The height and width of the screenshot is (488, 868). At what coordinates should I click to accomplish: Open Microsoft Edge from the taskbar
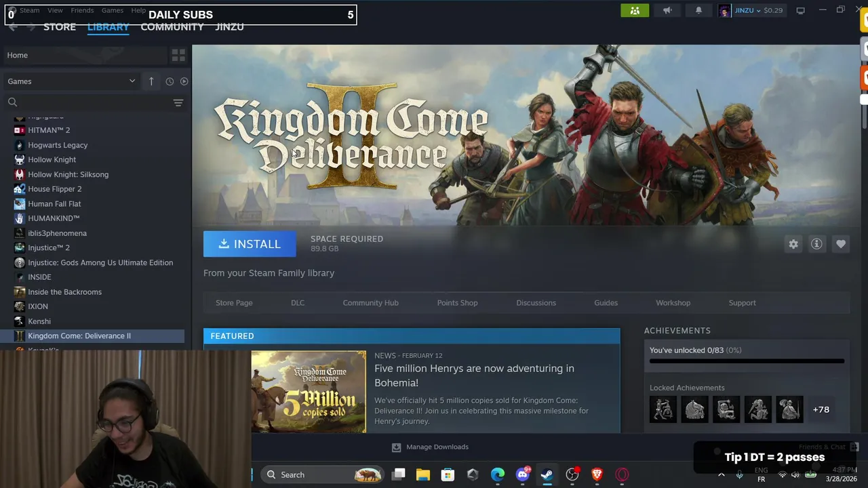[498, 474]
